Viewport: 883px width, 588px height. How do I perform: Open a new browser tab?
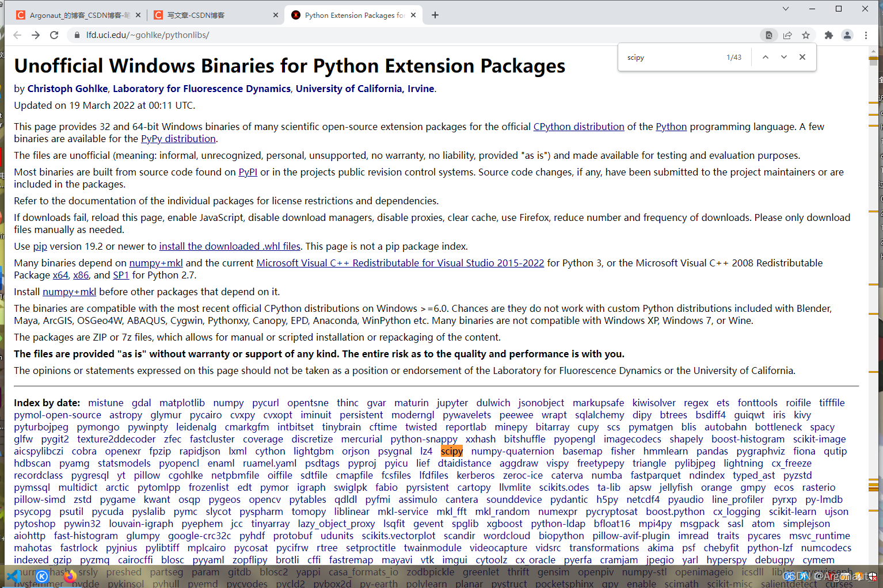435,15
